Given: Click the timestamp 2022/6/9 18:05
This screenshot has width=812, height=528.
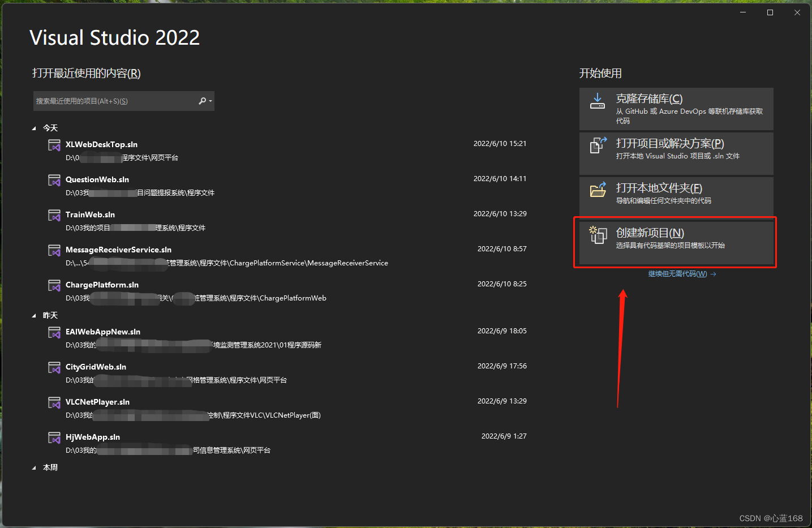Looking at the screenshot, I should [x=502, y=331].
